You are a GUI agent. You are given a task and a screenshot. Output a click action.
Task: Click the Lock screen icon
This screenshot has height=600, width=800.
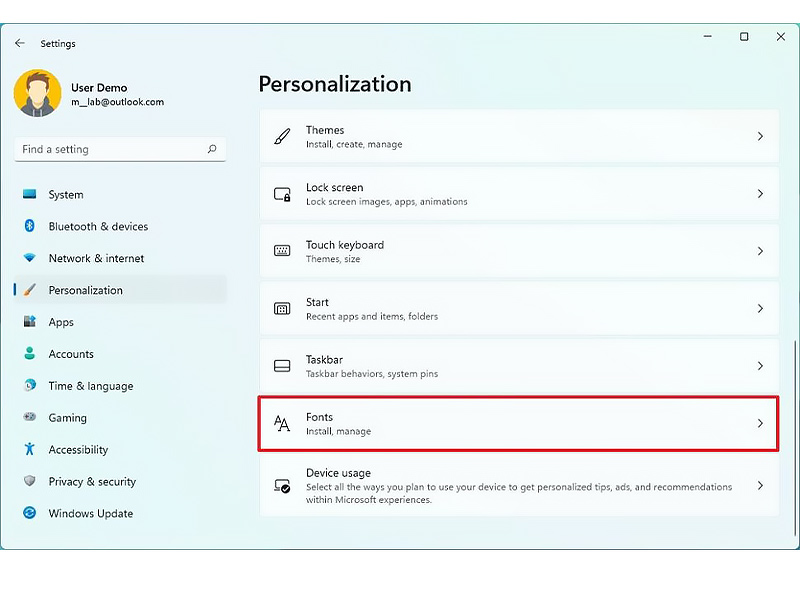pos(282,194)
